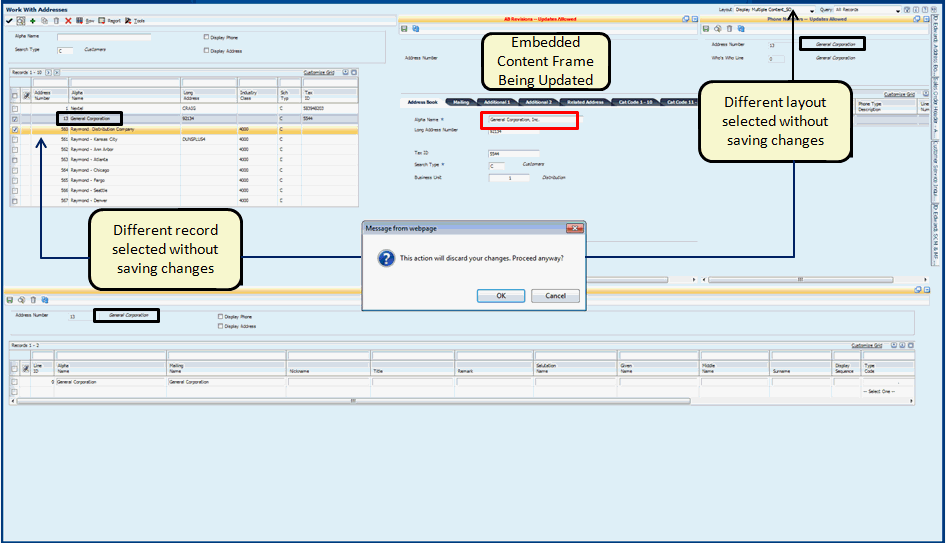Viewport: 946px width, 543px height.
Task: Close the Message from webpage dialog
Action: (575, 228)
